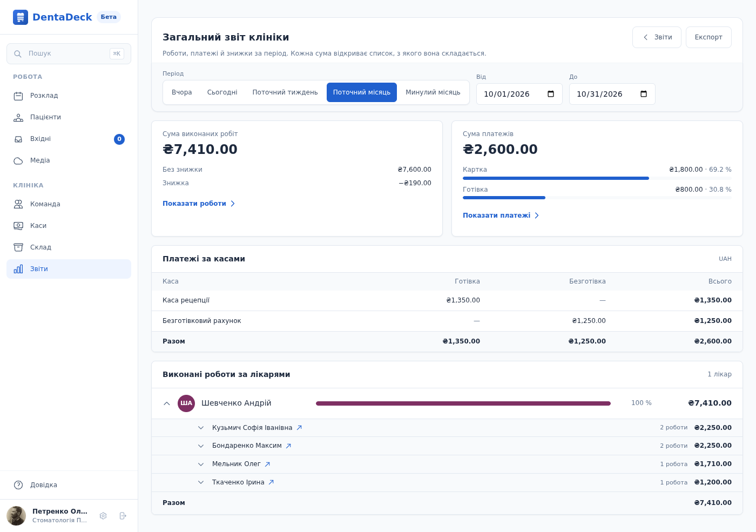The height and width of the screenshot is (532, 756).
Task: Open the Медіа cloud section
Action: coord(69,160)
